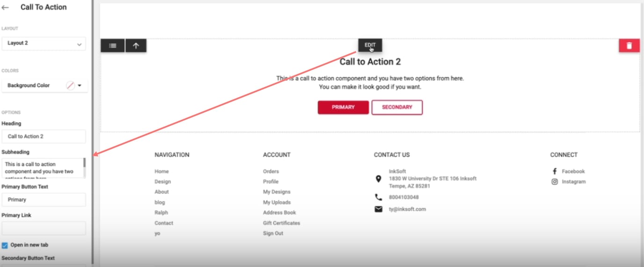
Task: Click the map pin location icon
Action: [x=379, y=179]
